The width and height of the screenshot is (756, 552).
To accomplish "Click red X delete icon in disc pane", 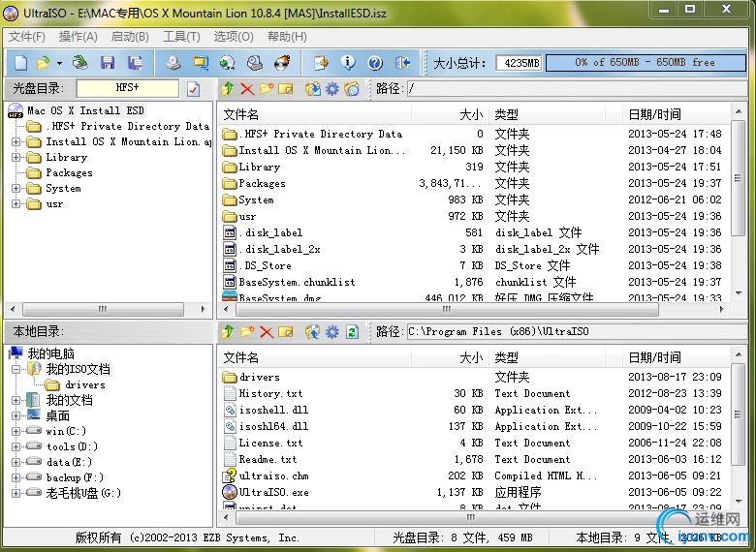I will 247,89.
